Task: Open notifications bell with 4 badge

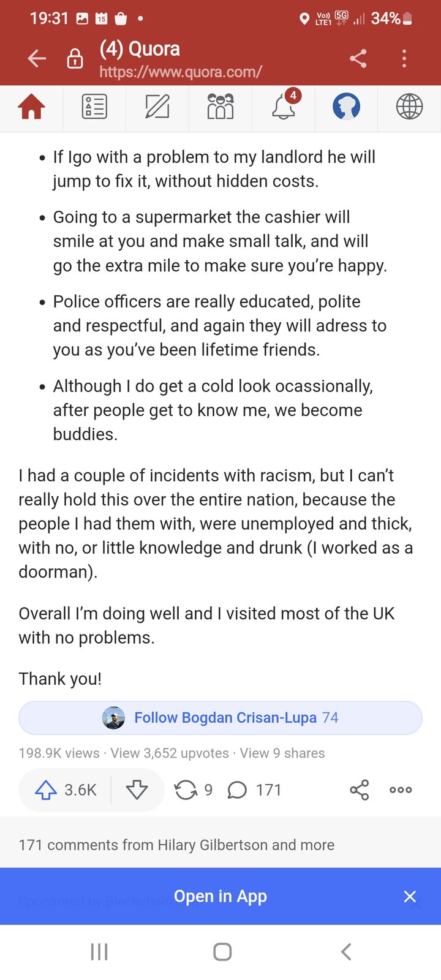Action: tap(284, 107)
